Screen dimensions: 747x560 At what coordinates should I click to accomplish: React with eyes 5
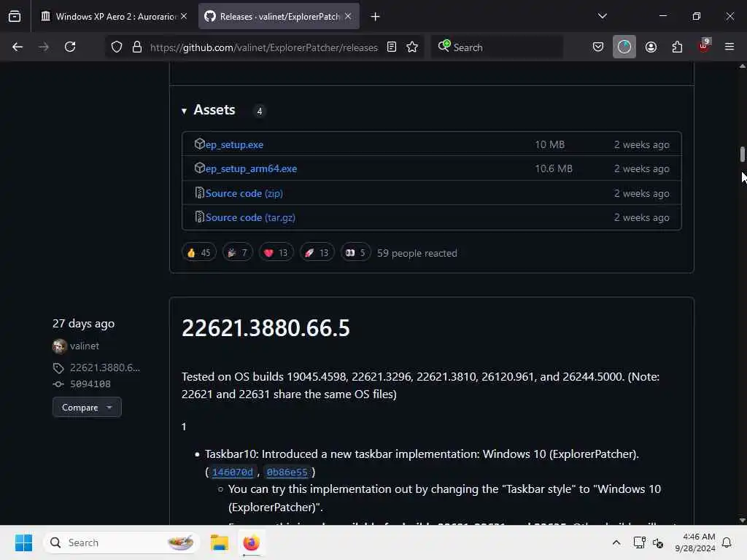click(355, 252)
